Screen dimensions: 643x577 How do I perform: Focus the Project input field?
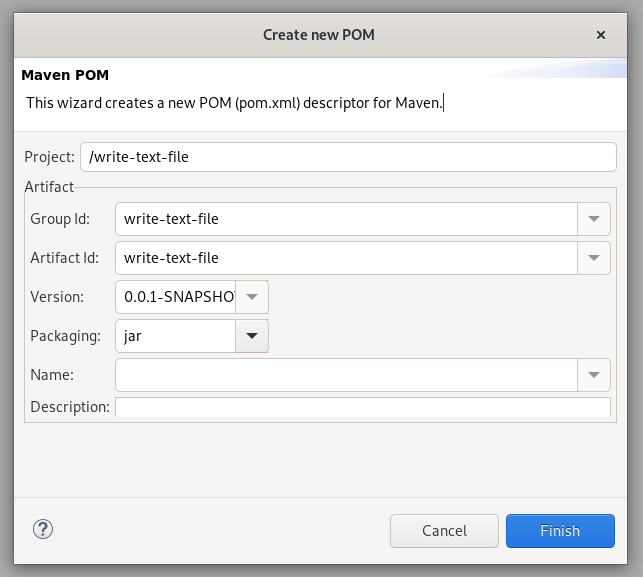click(x=348, y=157)
